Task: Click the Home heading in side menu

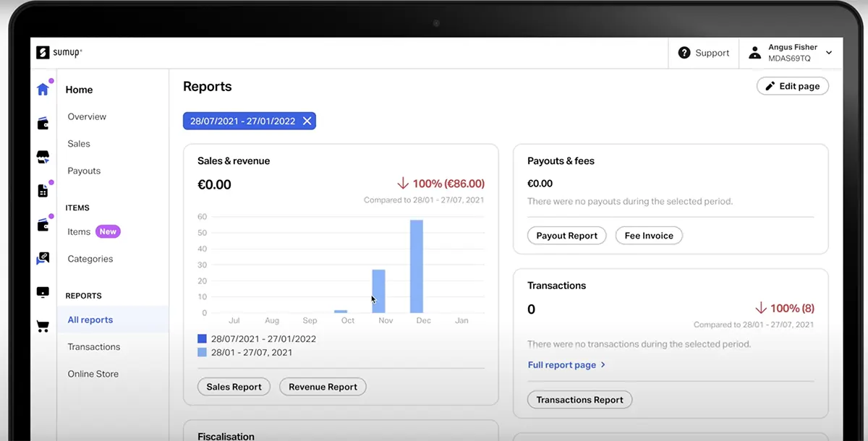Action: pyautogui.click(x=79, y=90)
